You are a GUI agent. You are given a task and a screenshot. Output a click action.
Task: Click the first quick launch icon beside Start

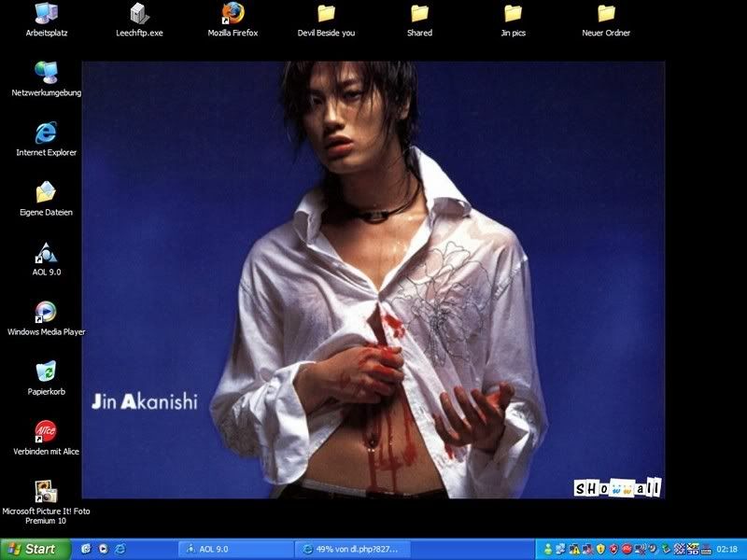[x=86, y=549]
